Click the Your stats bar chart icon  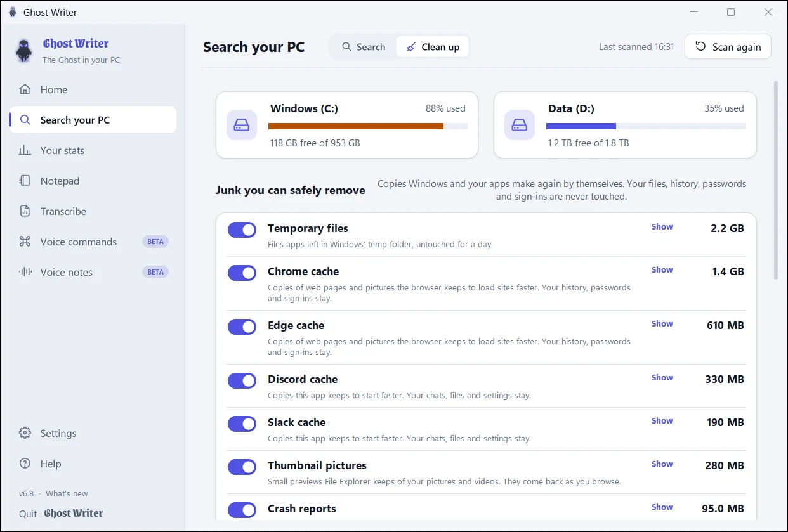pyautogui.click(x=25, y=150)
